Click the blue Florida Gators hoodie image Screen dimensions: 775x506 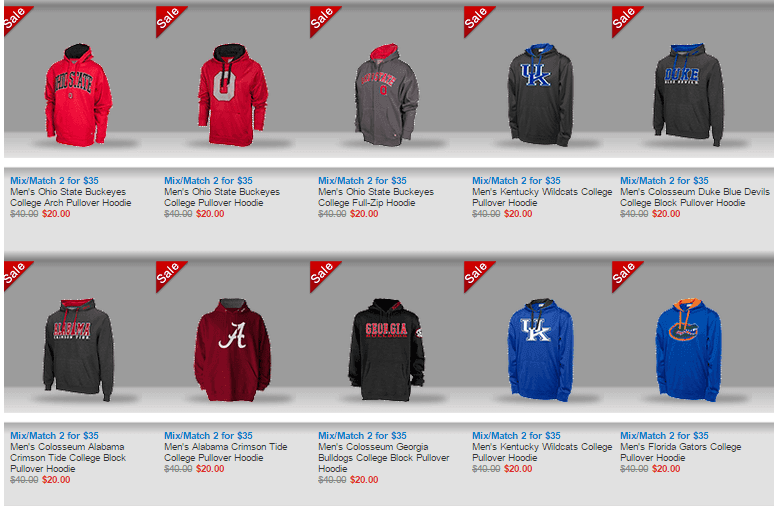tap(688, 349)
